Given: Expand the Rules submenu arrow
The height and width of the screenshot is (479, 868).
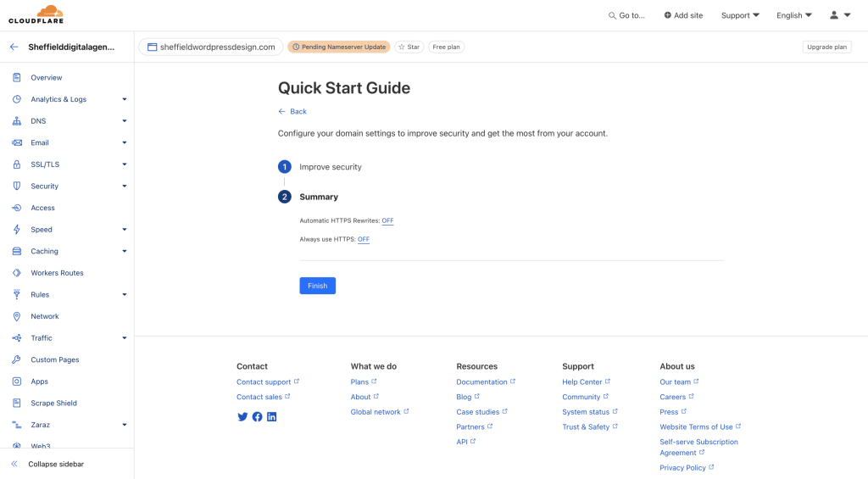Looking at the screenshot, I should [125, 294].
